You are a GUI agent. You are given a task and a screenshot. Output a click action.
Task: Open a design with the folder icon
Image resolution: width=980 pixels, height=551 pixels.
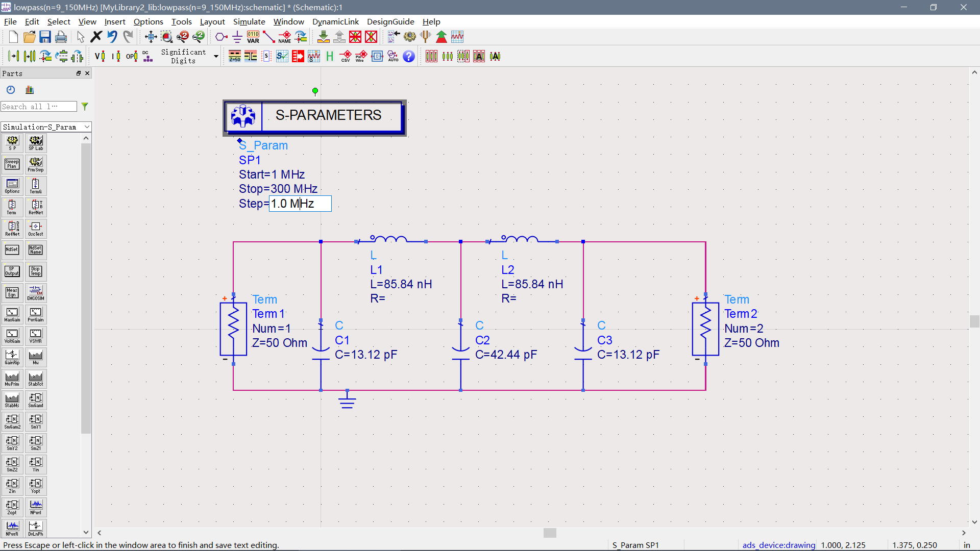[29, 37]
